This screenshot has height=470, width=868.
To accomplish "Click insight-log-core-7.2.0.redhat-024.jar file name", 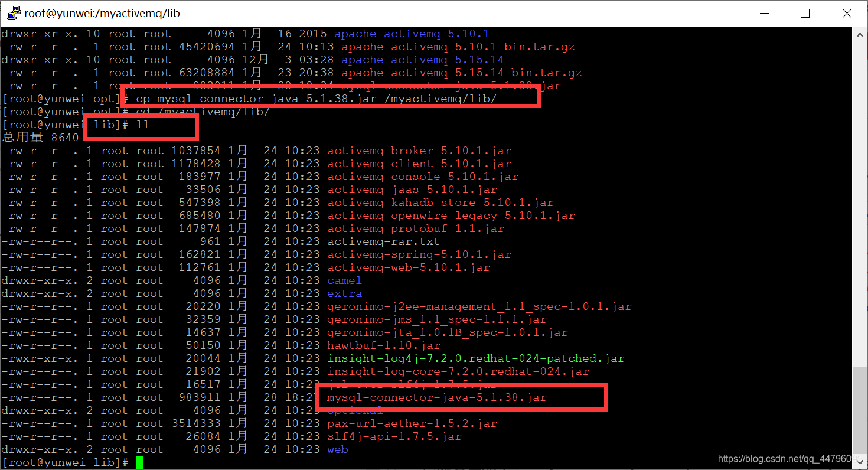I will (458, 371).
